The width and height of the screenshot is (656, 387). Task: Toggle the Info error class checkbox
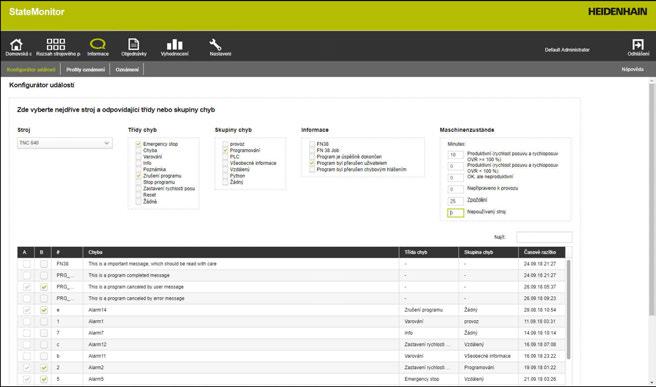click(138, 163)
